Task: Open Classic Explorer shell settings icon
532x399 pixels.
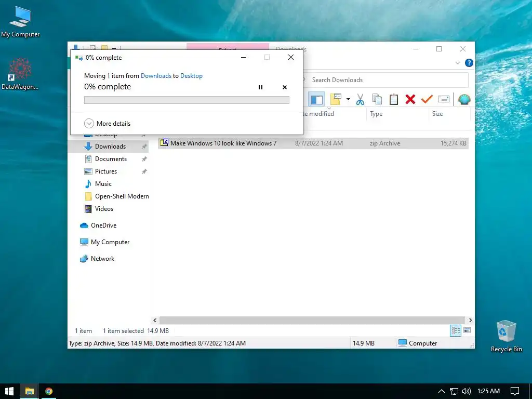Action: (x=464, y=99)
